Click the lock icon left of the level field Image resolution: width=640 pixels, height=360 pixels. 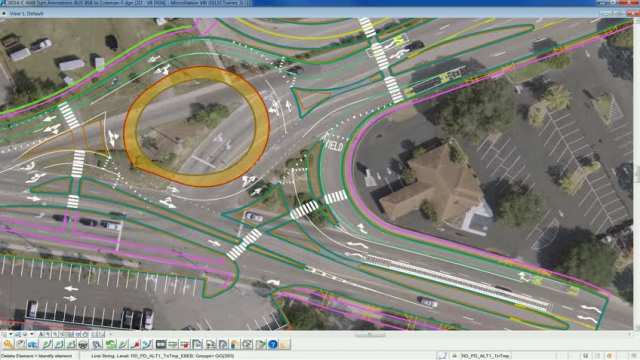pyautogui.click(x=454, y=356)
